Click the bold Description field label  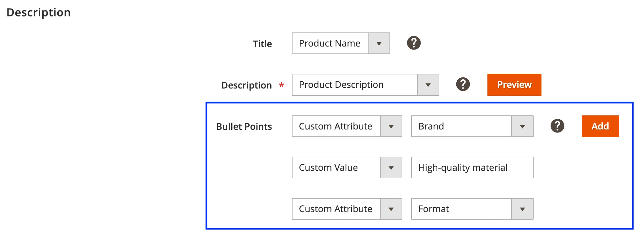coord(246,85)
